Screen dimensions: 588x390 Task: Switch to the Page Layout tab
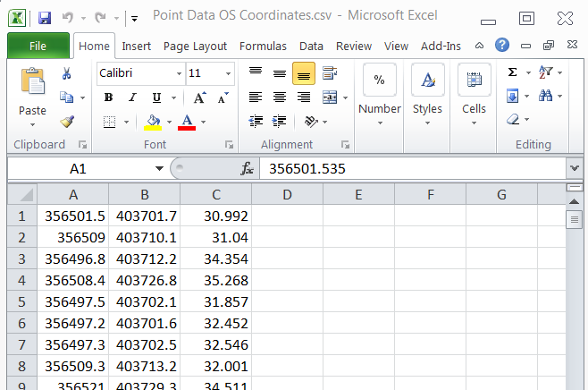click(x=195, y=47)
